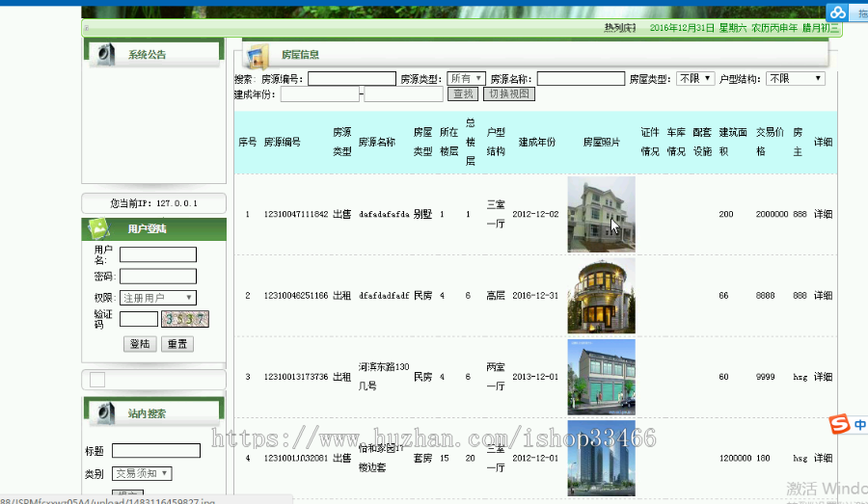The width and height of the screenshot is (868, 504).
Task: Click the price 9999 in row 3
Action: click(x=765, y=377)
